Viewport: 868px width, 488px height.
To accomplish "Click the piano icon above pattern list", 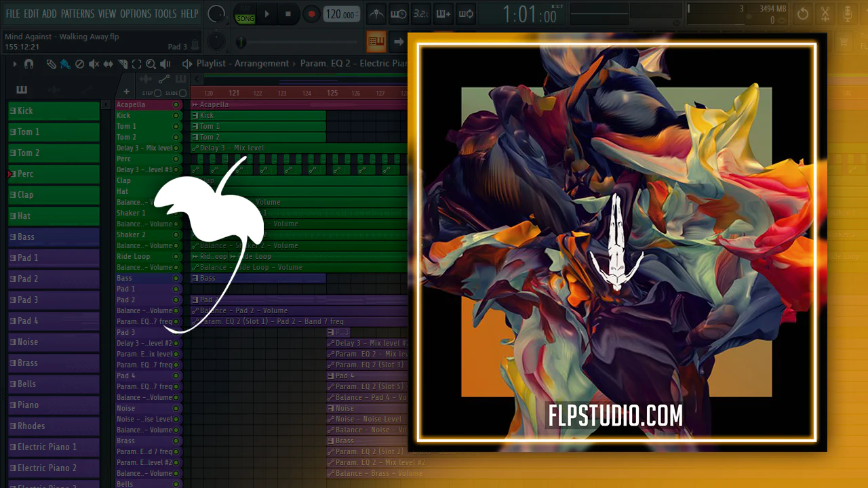I will tap(22, 89).
